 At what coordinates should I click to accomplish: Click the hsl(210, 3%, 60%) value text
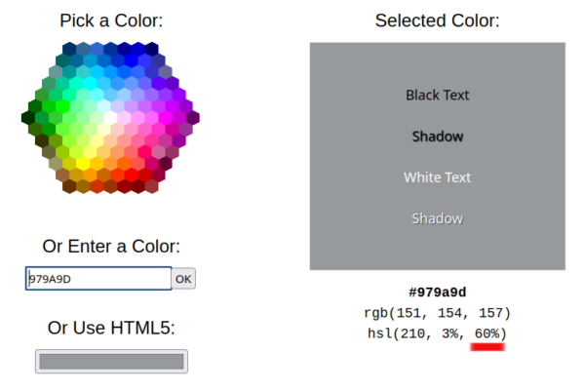(x=437, y=333)
